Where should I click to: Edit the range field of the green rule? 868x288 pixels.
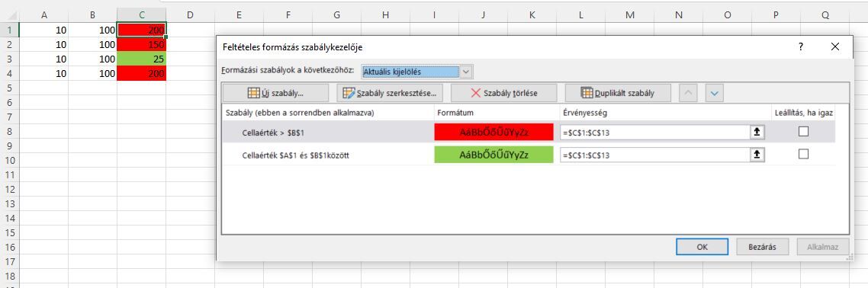[655, 155]
